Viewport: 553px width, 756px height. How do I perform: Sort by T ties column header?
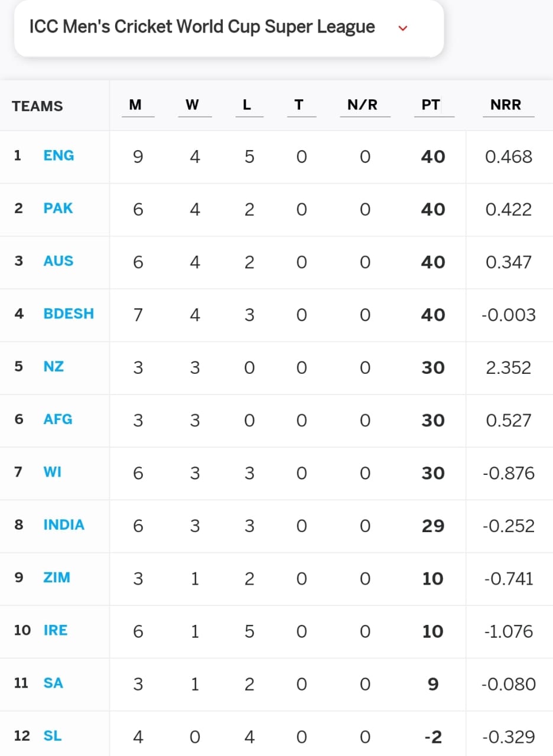click(x=299, y=105)
